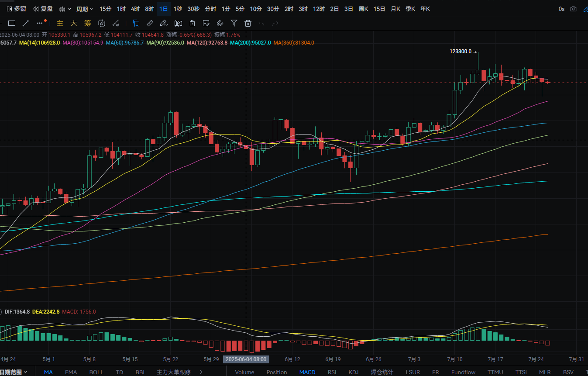Toggle the 大 indicator button
Viewport: 588px width, 376px height.
pos(74,23)
